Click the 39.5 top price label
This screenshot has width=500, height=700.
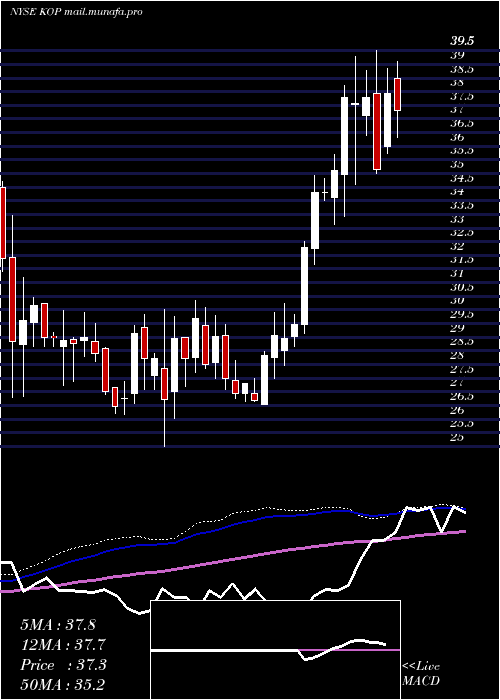click(462, 42)
